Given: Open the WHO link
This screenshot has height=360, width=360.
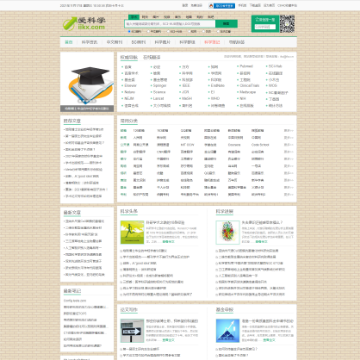Looking at the screenshot, I should pos(215,99).
